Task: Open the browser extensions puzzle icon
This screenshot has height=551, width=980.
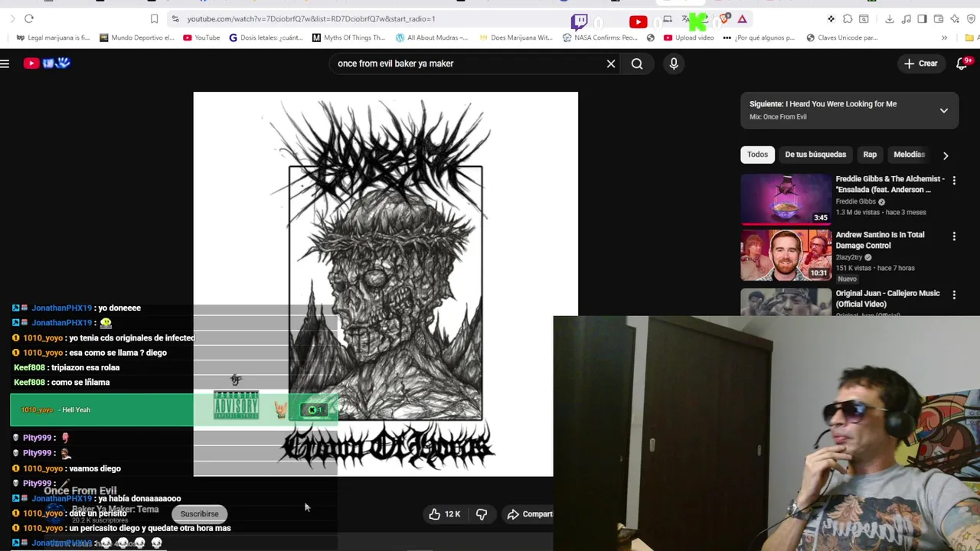Action: tap(848, 18)
